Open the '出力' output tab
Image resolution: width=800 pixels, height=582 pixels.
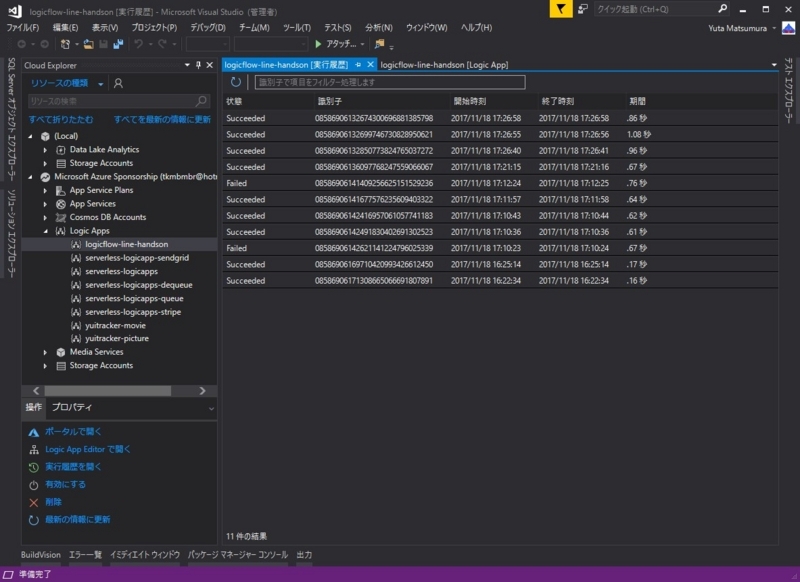coord(304,555)
